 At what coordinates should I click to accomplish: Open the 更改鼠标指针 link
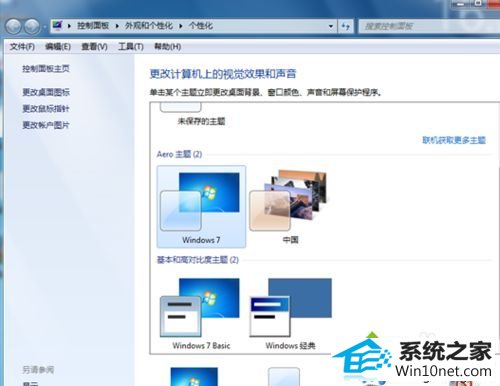pos(46,108)
